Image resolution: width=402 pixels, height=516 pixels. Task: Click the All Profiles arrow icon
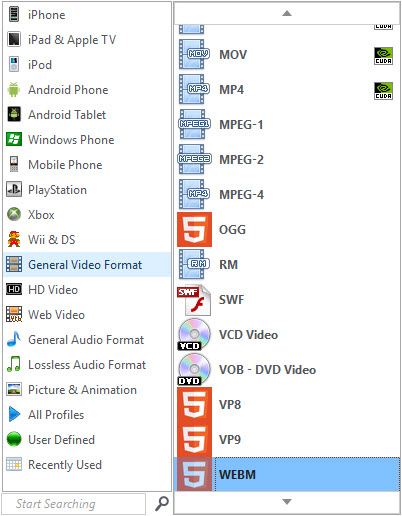(x=14, y=414)
